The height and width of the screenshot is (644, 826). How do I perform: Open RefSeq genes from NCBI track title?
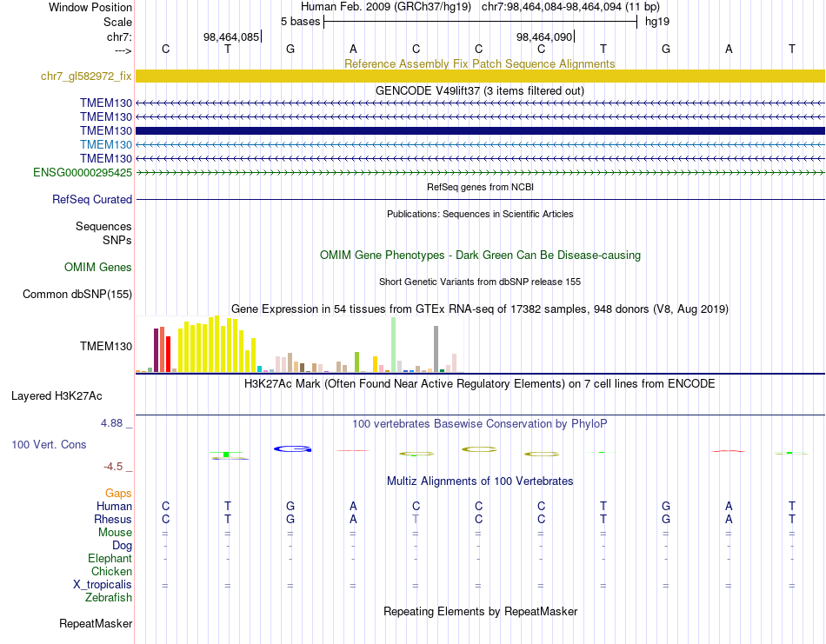tap(480, 187)
